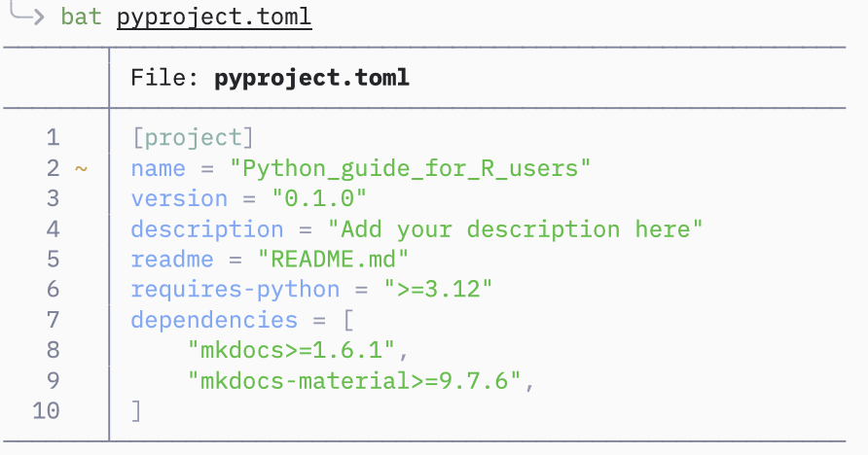Click the "mkdocs-material>=9.7.6" dependency

coord(354,380)
